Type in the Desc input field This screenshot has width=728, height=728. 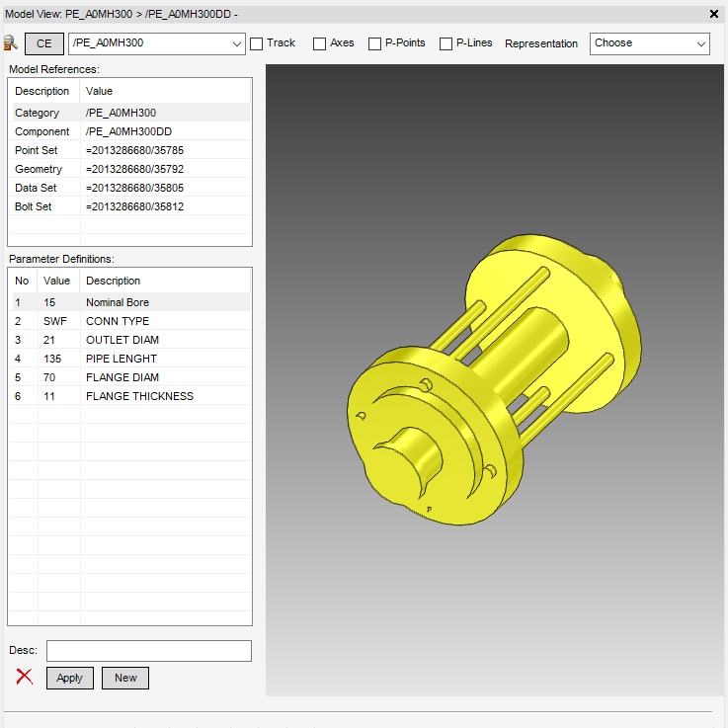coord(149,651)
